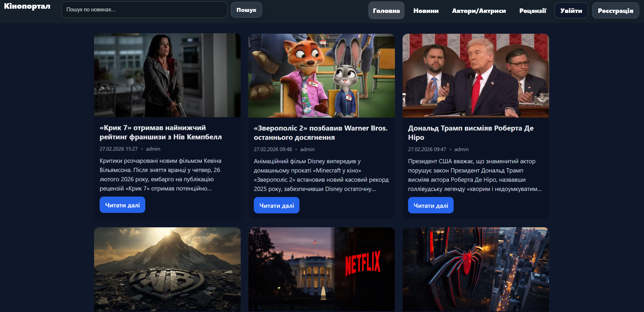644x312 pixels.
Task: Read more on the «Крик 7» article
Action: tap(122, 205)
